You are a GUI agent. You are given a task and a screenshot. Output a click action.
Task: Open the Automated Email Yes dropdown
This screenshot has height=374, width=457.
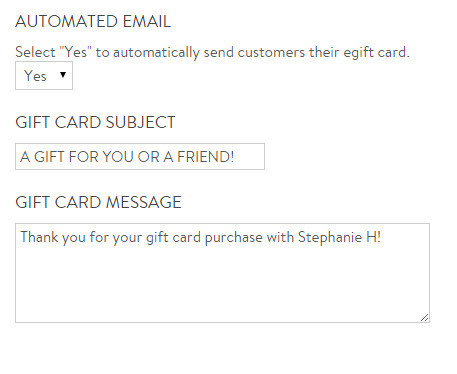pos(44,75)
